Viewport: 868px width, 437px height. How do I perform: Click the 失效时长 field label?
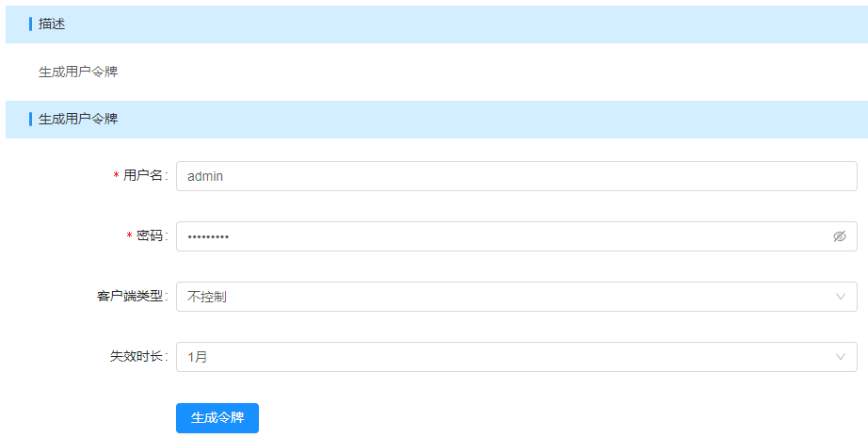pyautogui.click(x=137, y=357)
